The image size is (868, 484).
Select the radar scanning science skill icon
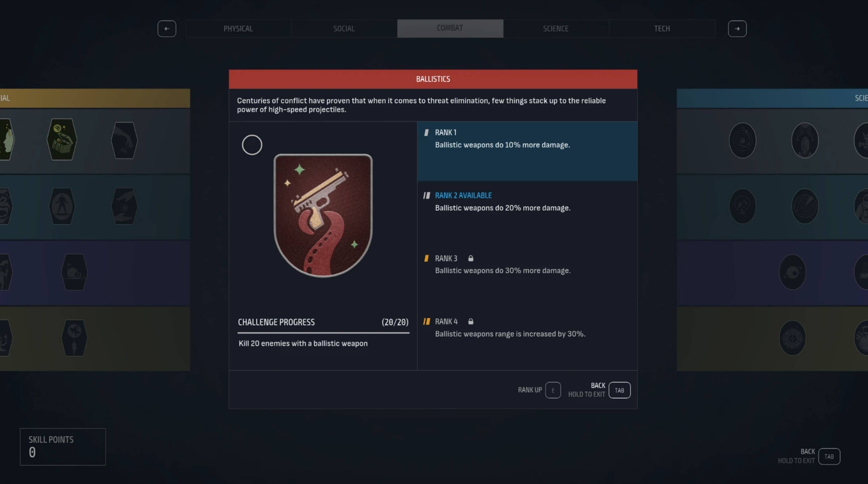point(805,206)
